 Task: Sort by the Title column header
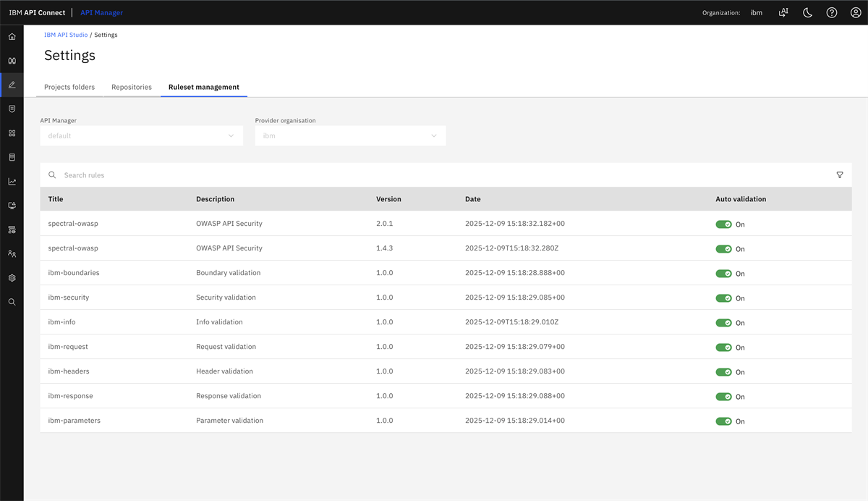point(56,199)
